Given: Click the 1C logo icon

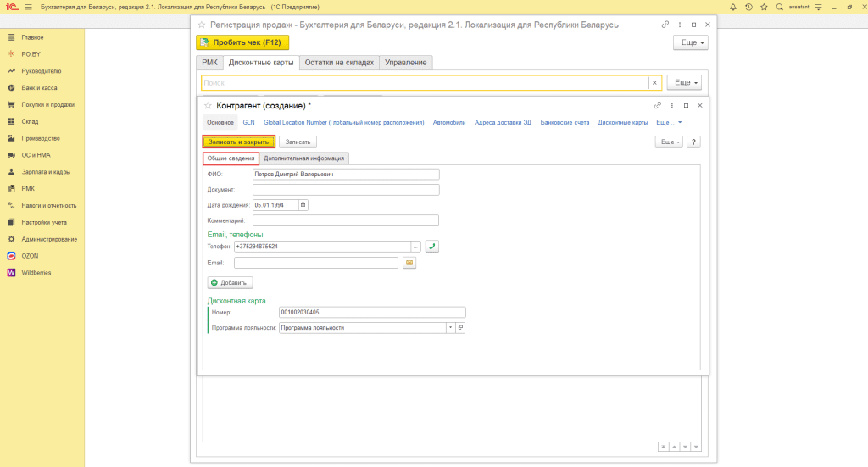Looking at the screenshot, I should pyautogui.click(x=12, y=7).
